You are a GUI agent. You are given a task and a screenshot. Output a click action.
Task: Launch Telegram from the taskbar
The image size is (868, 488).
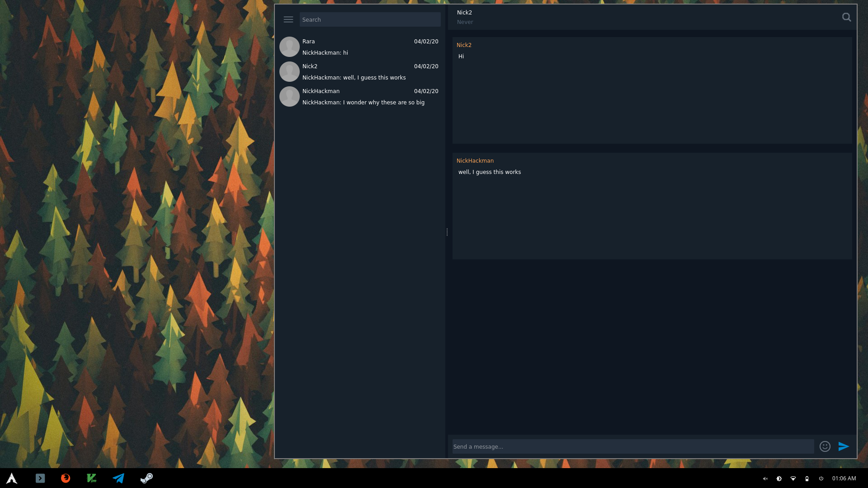click(118, 478)
